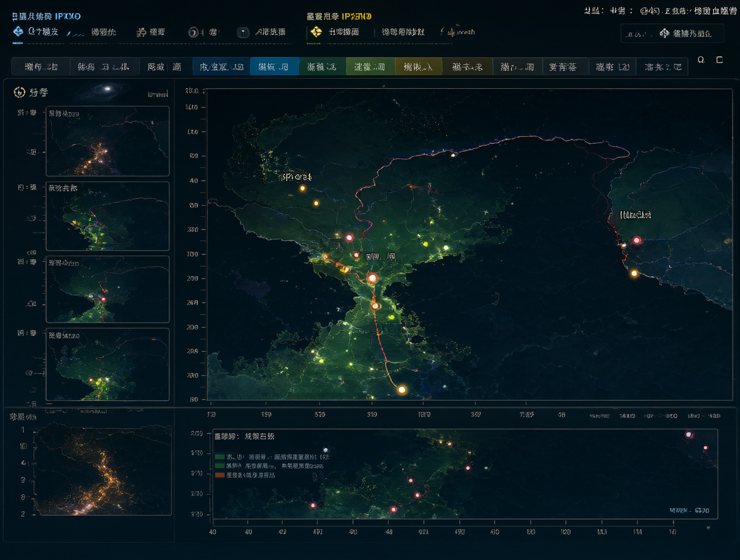This screenshot has width=740, height=560.
Task: Select the yellow diamond toolbar icon
Action: pyautogui.click(x=316, y=32)
